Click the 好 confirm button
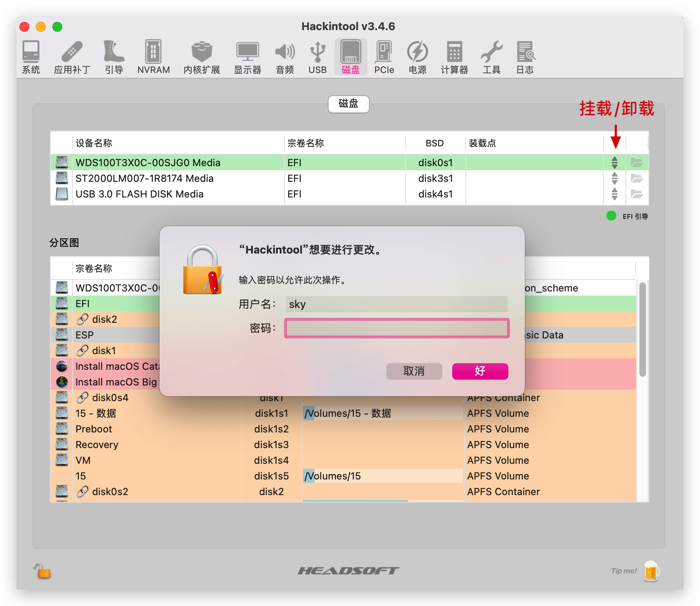700x606 pixels. click(x=479, y=371)
